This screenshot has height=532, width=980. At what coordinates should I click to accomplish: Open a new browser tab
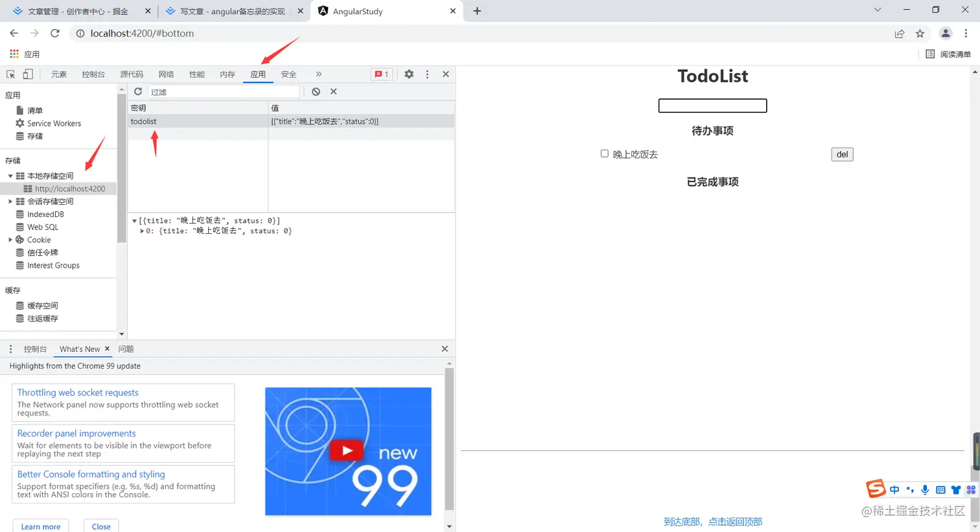click(x=477, y=11)
